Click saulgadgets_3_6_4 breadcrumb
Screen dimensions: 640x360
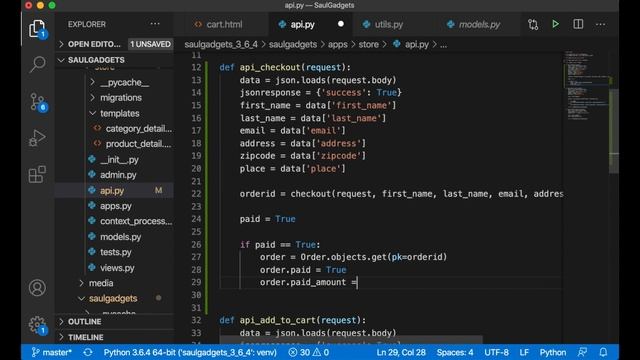[x=221, y=44]
